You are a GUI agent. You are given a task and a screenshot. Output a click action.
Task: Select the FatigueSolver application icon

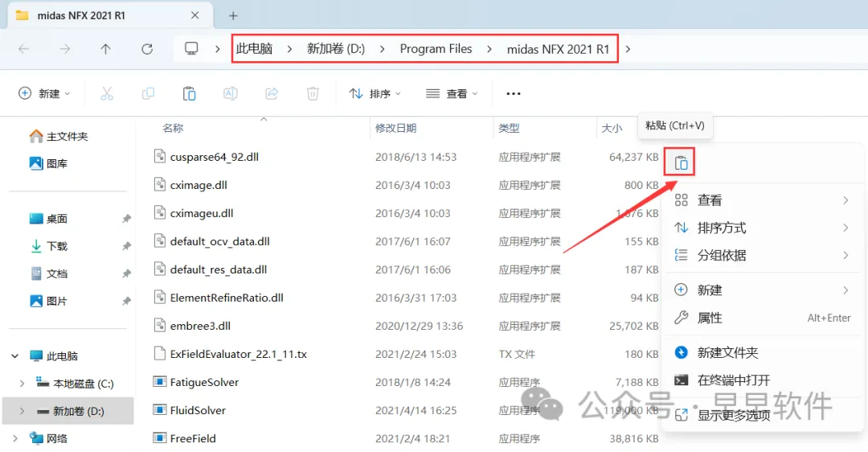coord(159,382)
